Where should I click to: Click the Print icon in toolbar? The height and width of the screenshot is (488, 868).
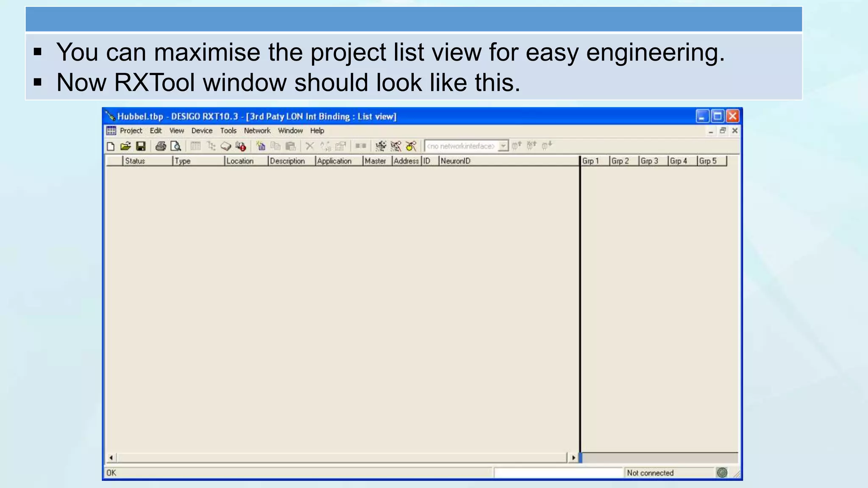(x=160, y=147)
